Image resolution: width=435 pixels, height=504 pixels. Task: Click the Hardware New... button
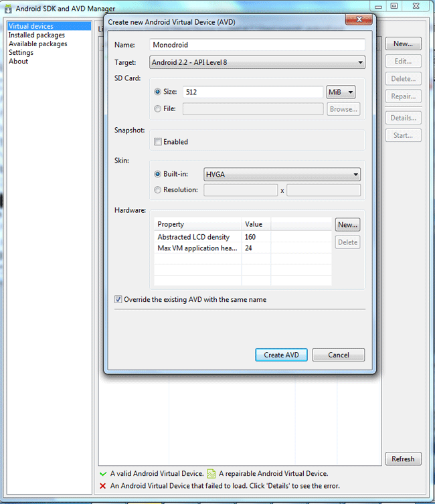coord(347,225)
